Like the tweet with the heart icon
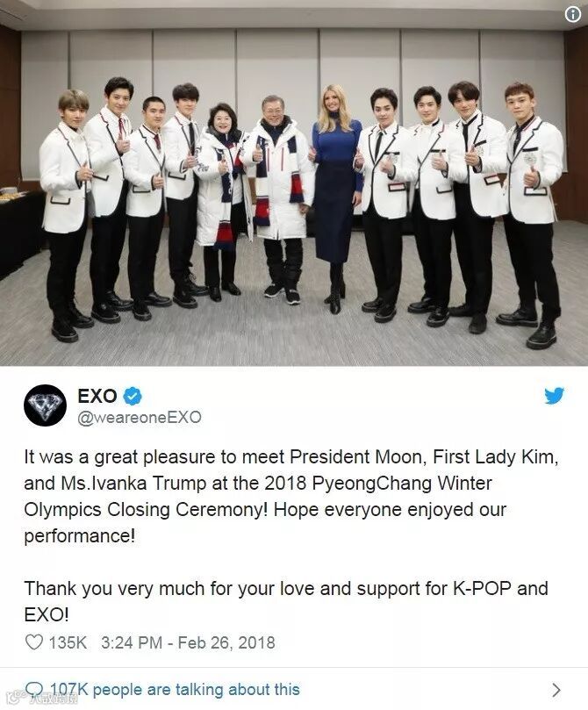This screenshot has width=588, height=710. [x=34, y=642]
